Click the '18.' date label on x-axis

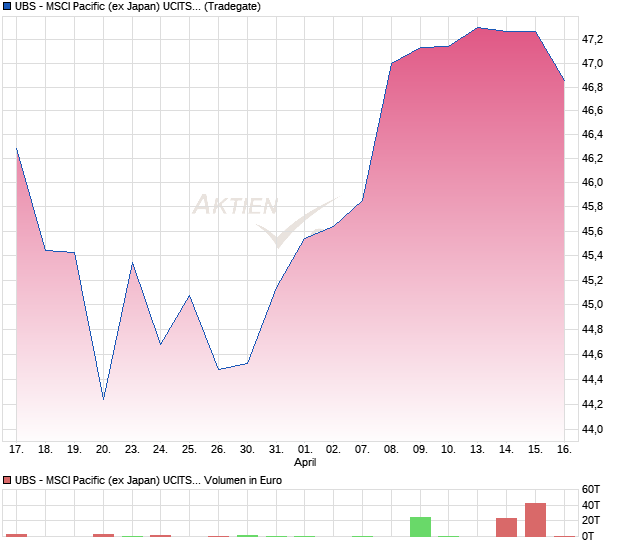(45, 450)
